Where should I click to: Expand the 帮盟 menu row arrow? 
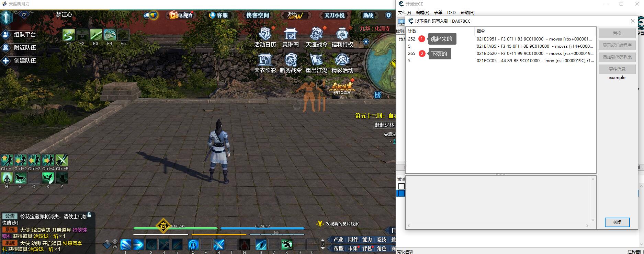[x=329, y=248]
